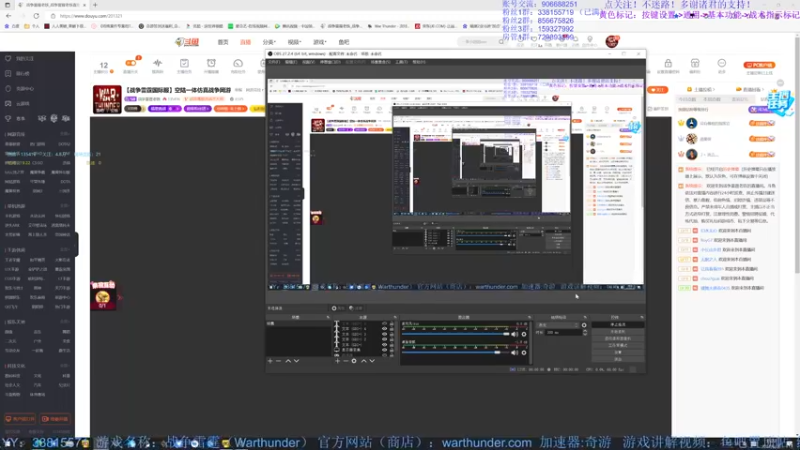
Task: Open settings gear for second mixer channel
Action: tap(524, 353)
